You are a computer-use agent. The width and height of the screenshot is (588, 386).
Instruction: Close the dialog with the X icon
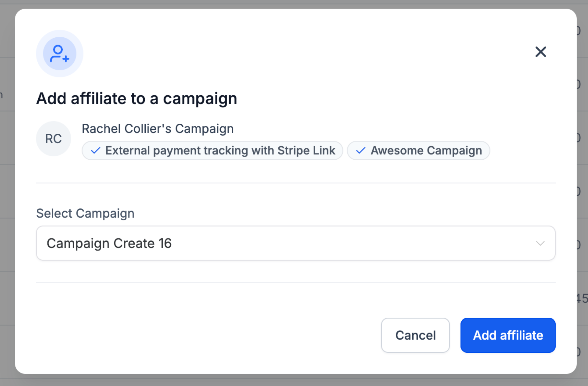541,52
